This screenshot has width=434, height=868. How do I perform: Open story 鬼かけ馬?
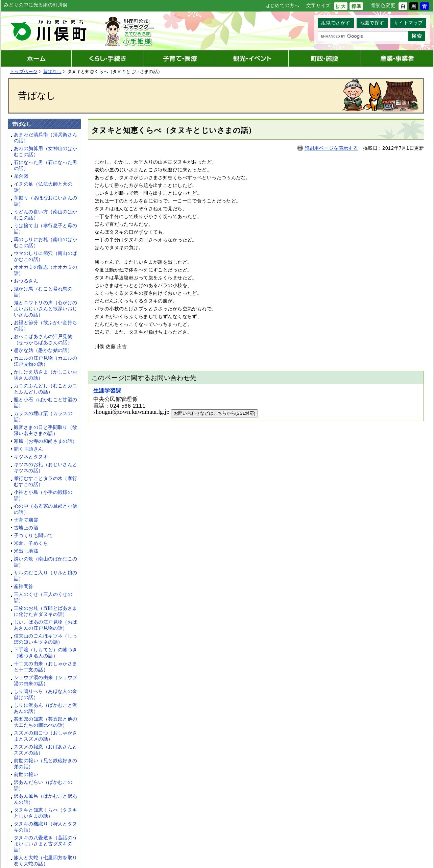pyautogui.click(x=43, y=292)
